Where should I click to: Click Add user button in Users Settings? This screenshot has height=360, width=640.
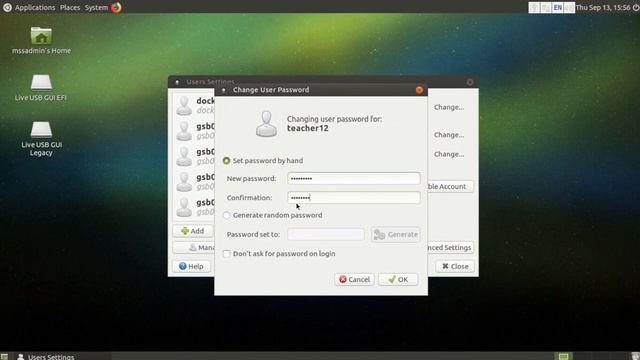(193, 231)
